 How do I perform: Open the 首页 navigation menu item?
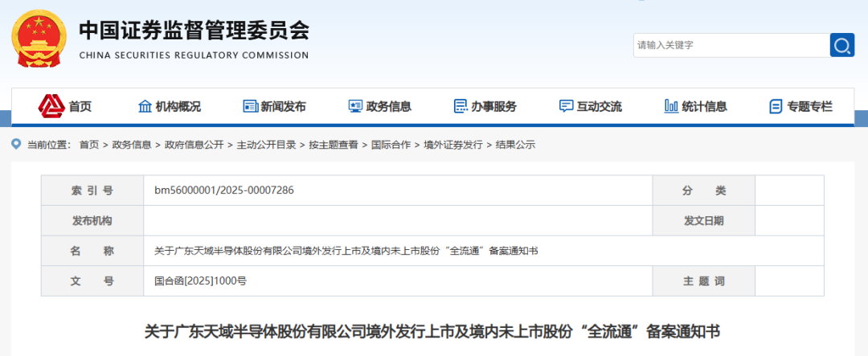pos(80,107)
